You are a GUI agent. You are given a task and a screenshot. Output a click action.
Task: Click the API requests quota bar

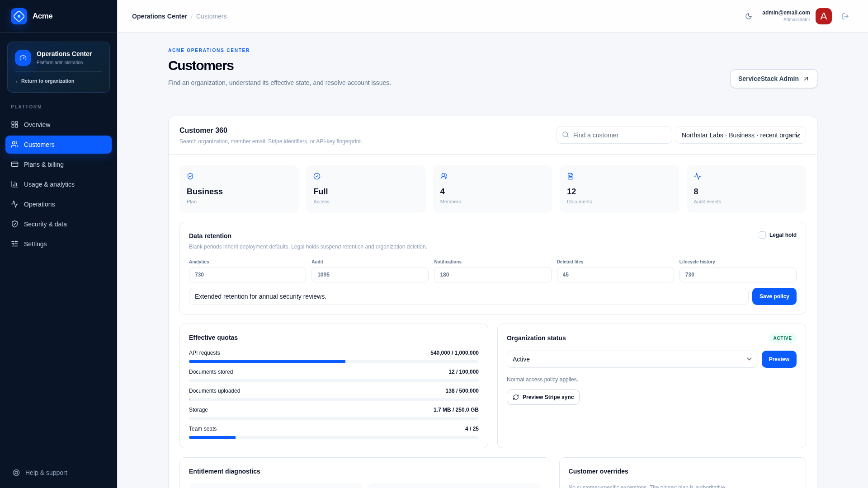coord(334,361)
